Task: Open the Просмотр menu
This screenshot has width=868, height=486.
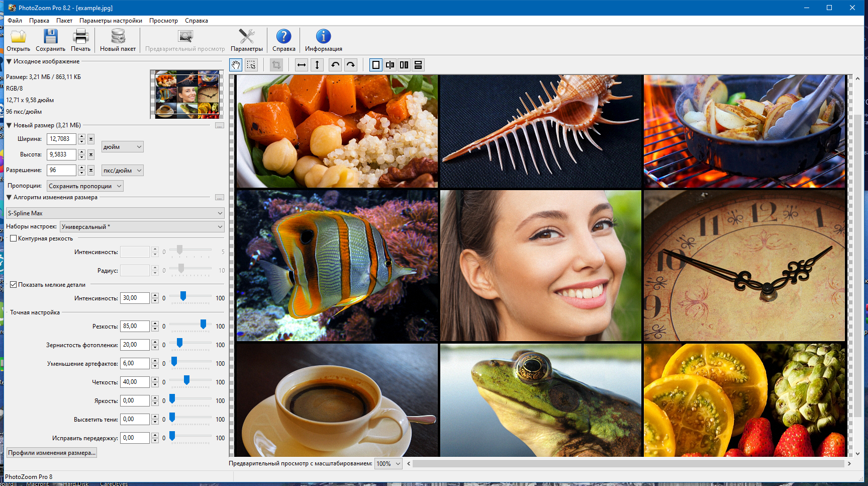Action: pyautogui.click(x=163, y=21)
